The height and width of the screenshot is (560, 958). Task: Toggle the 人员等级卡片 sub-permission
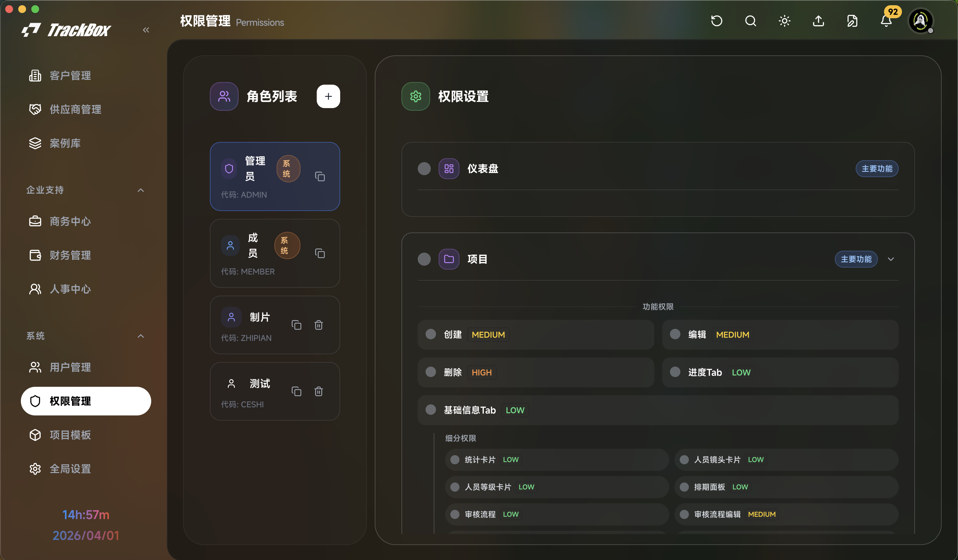[455, 487]
